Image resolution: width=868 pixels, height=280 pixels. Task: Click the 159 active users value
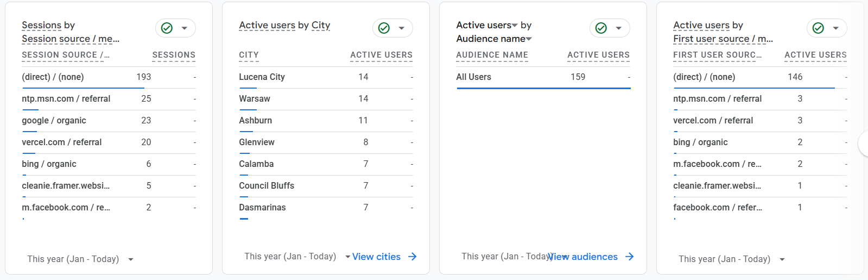click(578, 77)
